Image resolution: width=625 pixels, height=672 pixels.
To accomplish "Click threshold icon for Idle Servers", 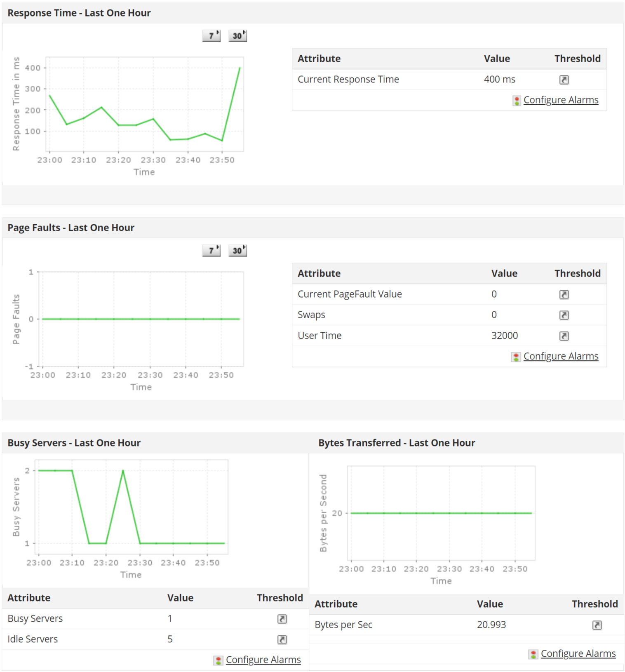I will pos(282,639).
